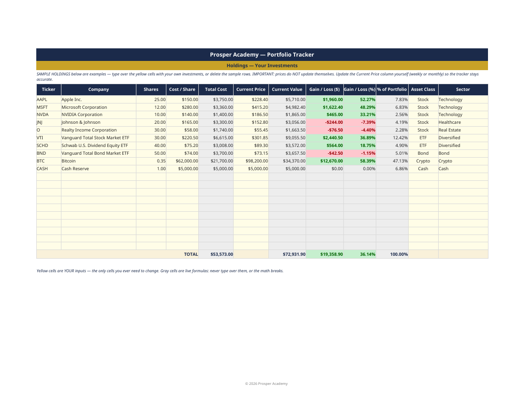The height and width of the screenshot is (411, 532).
Task: Click the $19,358.90 total gain cell
Action: click(x=325, y=254)
